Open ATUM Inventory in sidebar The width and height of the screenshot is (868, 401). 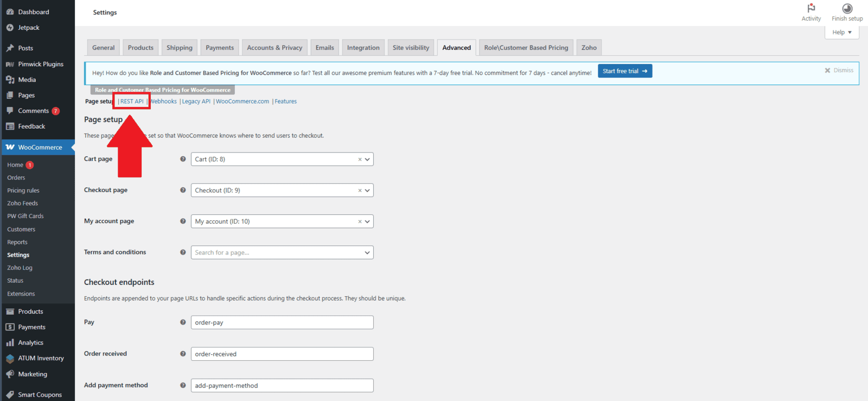point(41,358)
